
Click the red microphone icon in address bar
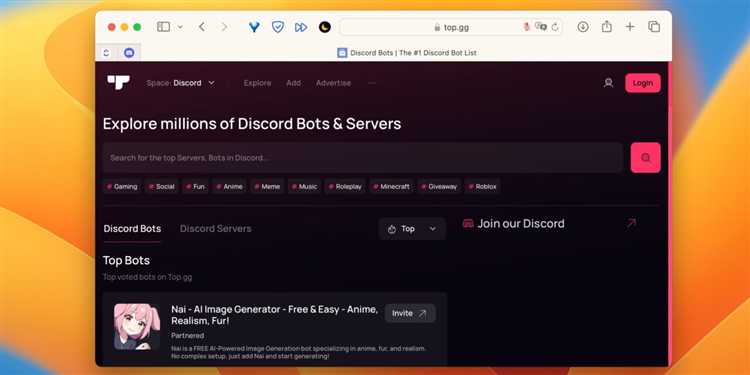click(x=527, y=27)
